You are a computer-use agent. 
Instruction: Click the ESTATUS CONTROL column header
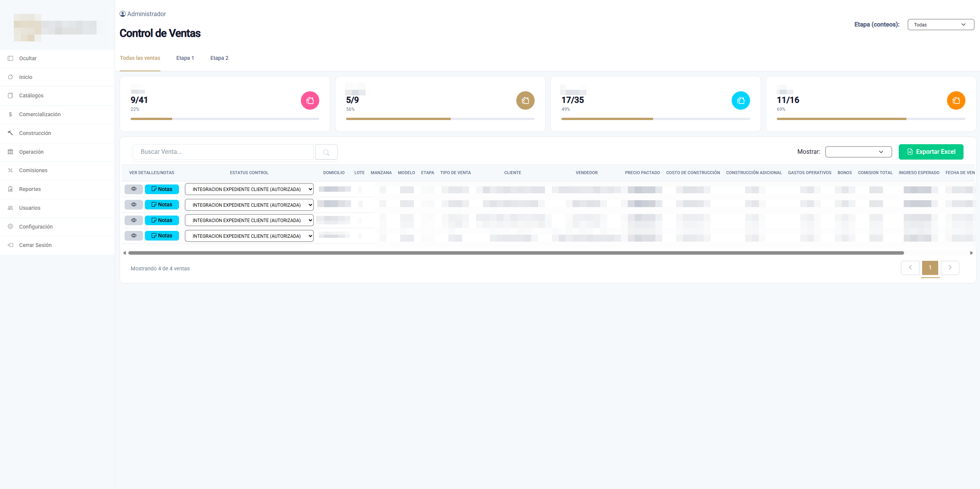(249, 173)
